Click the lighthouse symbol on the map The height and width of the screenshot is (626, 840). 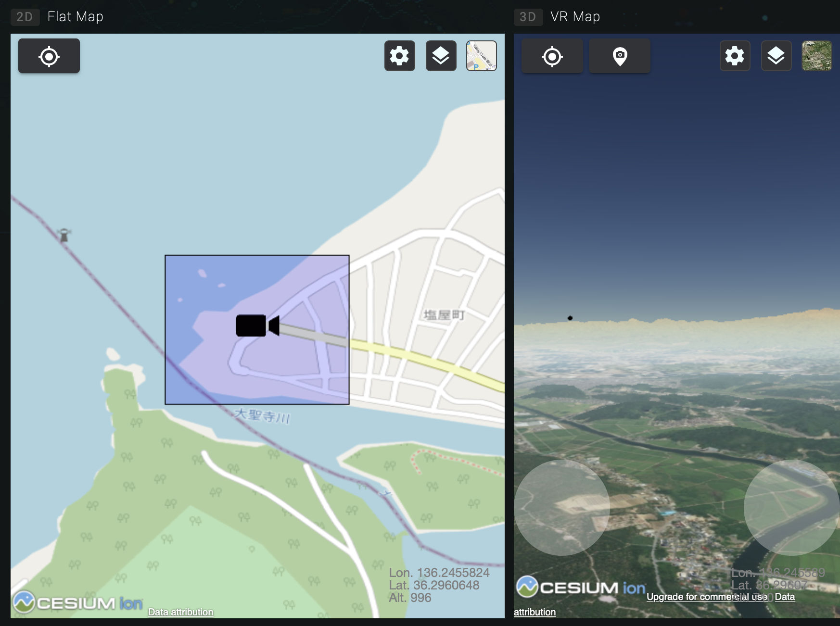64,235
